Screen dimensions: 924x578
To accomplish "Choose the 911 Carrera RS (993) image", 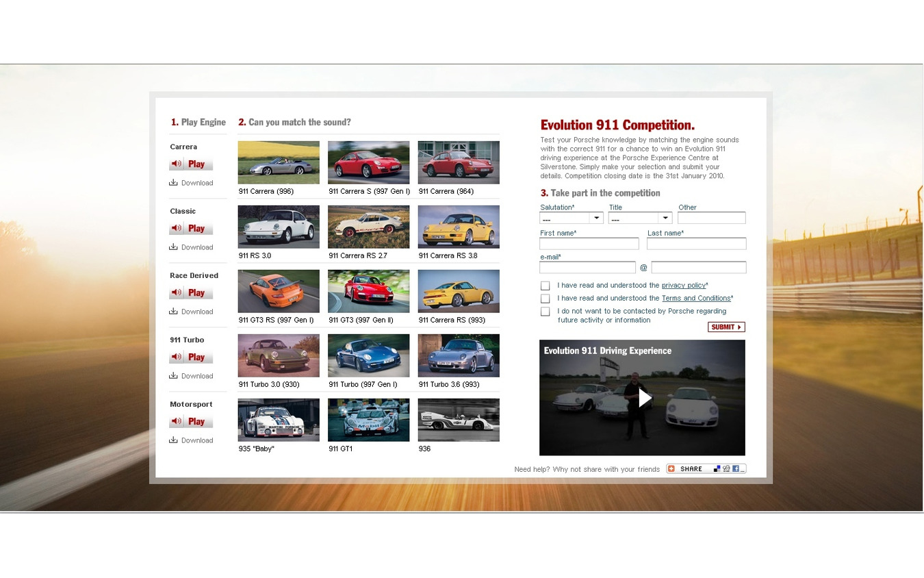I will point(459,291).
